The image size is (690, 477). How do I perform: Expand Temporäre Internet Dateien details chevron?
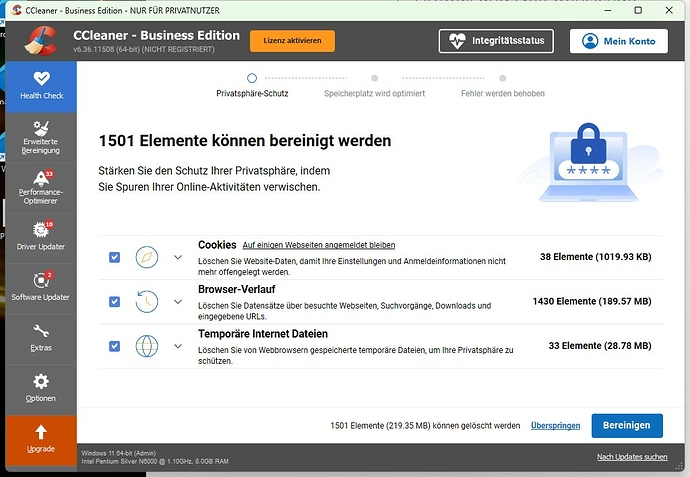[178, 346]
